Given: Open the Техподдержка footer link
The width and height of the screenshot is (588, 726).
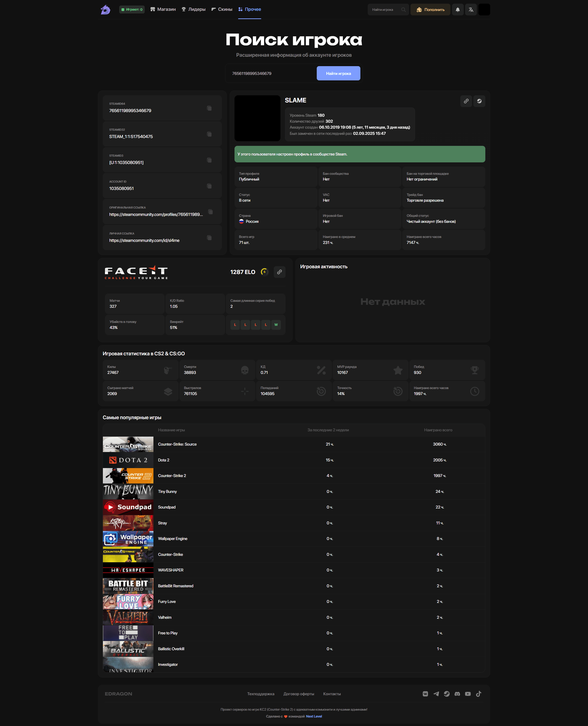Looking at the screenshot, I should pyautogui.click(x=261, y=694).
